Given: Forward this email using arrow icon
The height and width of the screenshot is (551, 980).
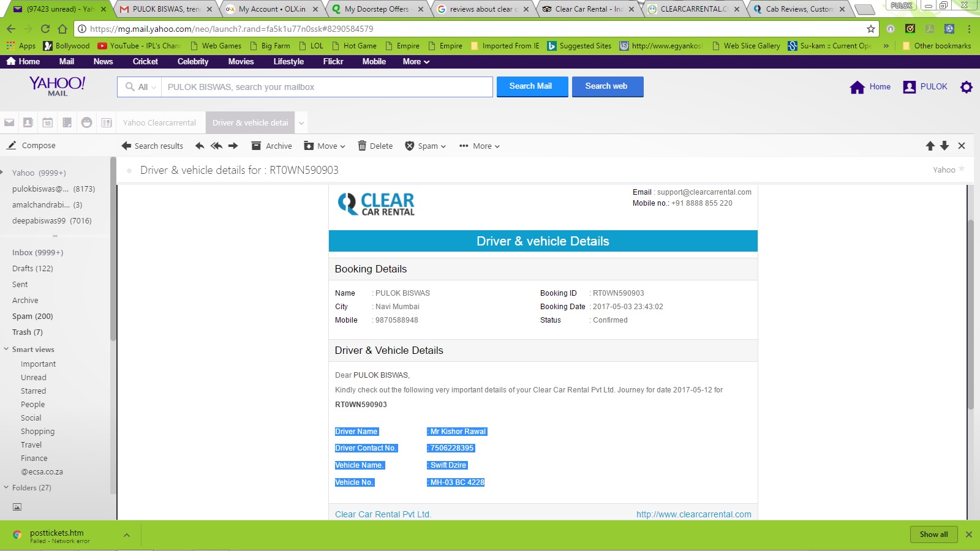Looking at the screenshot, I should (233, 146).
